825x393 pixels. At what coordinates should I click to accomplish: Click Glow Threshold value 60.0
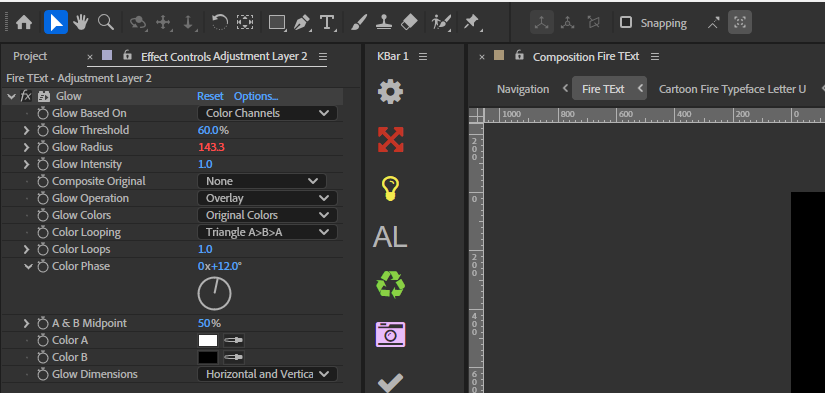pos(208,130)
